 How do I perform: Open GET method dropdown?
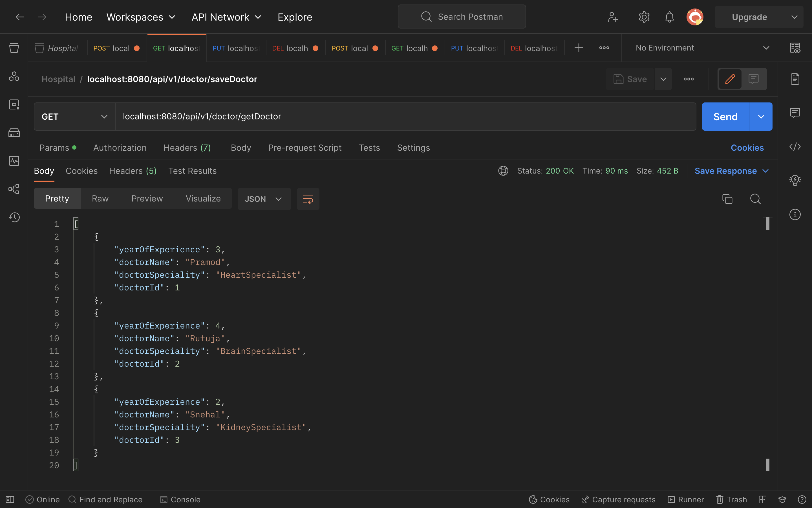(x=74, y=117)
